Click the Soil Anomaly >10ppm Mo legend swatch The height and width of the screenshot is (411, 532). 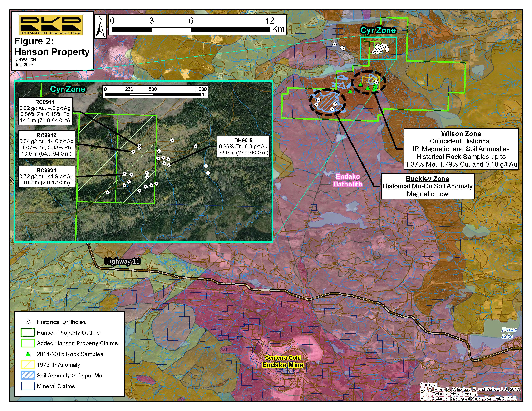[28, 375]
